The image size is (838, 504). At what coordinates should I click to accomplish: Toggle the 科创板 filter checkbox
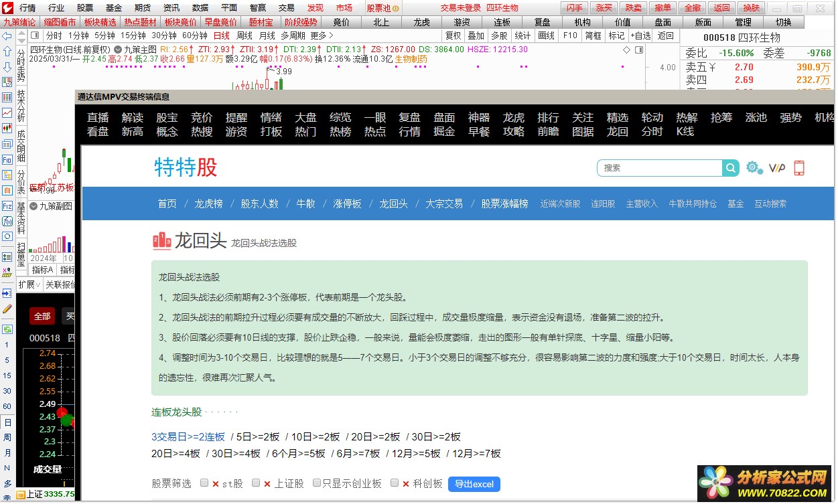click(x=395, y=483)
